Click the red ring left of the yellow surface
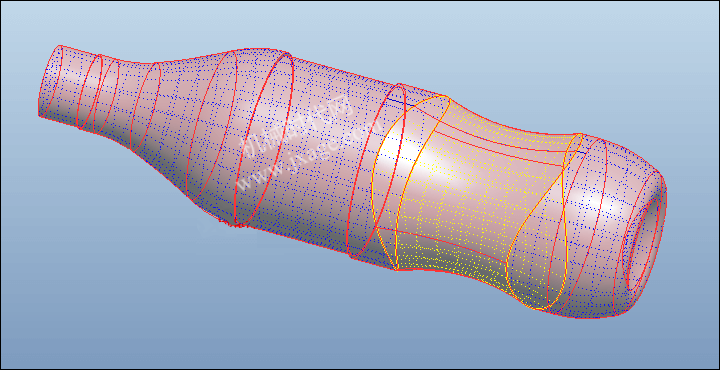Screen dimensions: 720x370 377,171
